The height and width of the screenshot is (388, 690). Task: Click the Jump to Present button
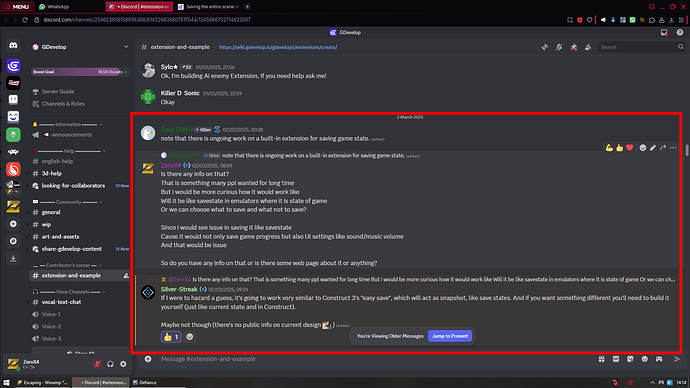click(x=450, y=336)
